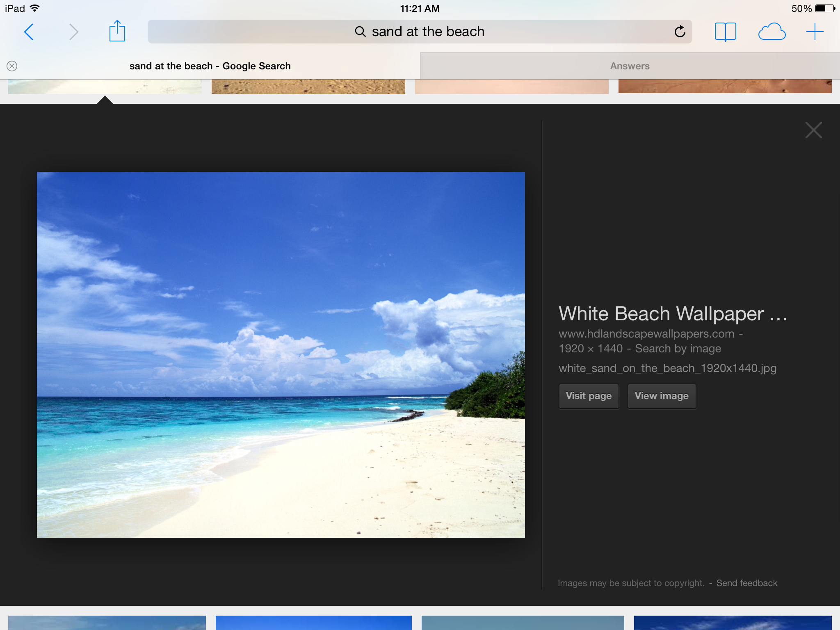Close the image preview panel
Image resolution: width=840 pixels, height=630 pixels.
click(x=813, y=130)
